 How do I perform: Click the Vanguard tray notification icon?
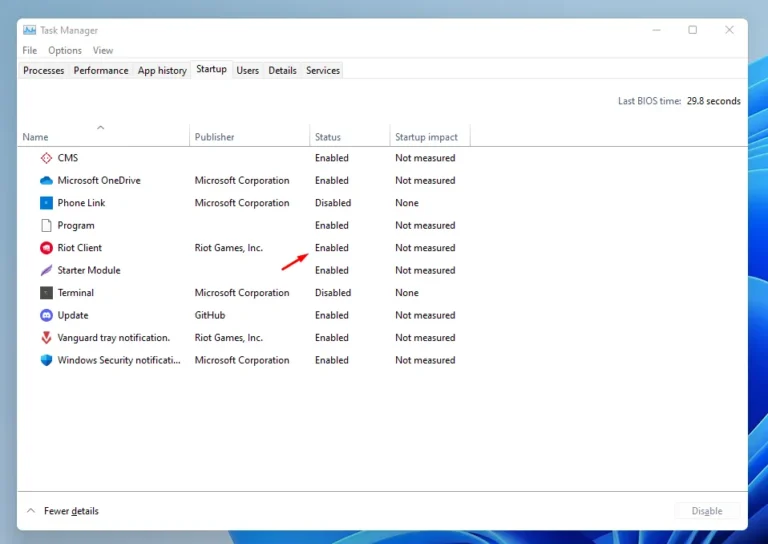[x=46, y=338]
